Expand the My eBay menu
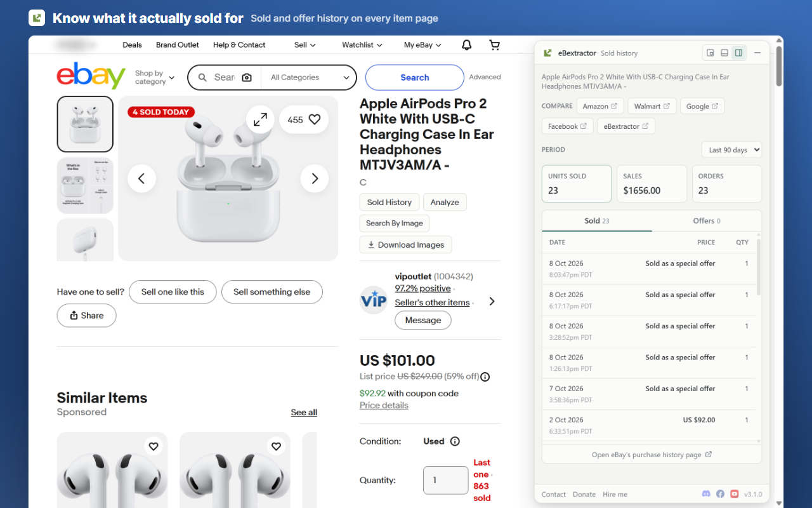Viewport: 812px width, 508px height. [x=422, y=45]
